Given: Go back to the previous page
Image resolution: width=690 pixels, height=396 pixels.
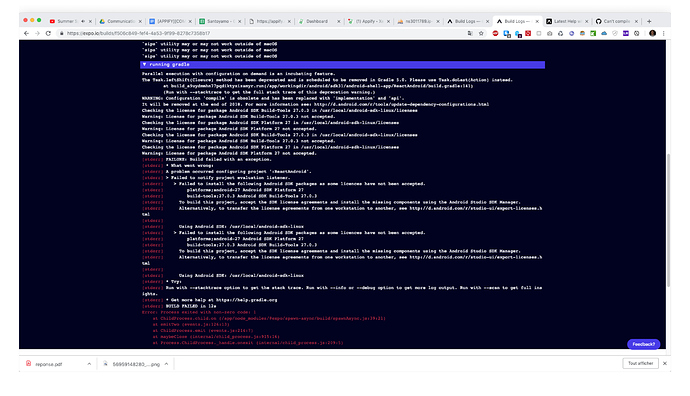Looking at the screenshot, I should pos(26,33).
